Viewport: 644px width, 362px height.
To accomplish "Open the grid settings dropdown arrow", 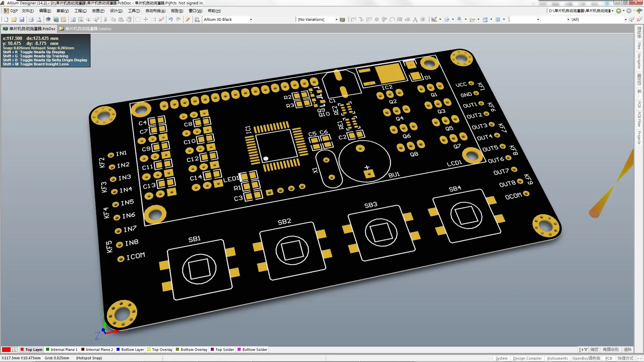I will pyautogui.click(x=504, y=19).
